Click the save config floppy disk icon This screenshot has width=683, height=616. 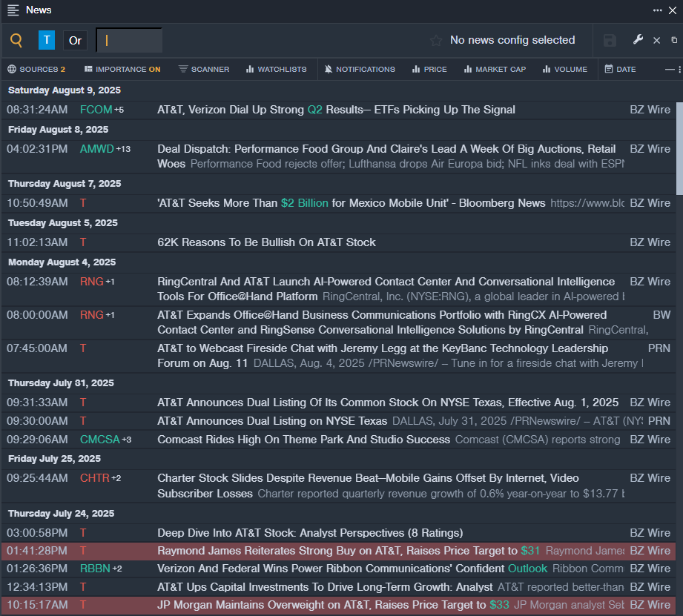[x=610, y=41]
